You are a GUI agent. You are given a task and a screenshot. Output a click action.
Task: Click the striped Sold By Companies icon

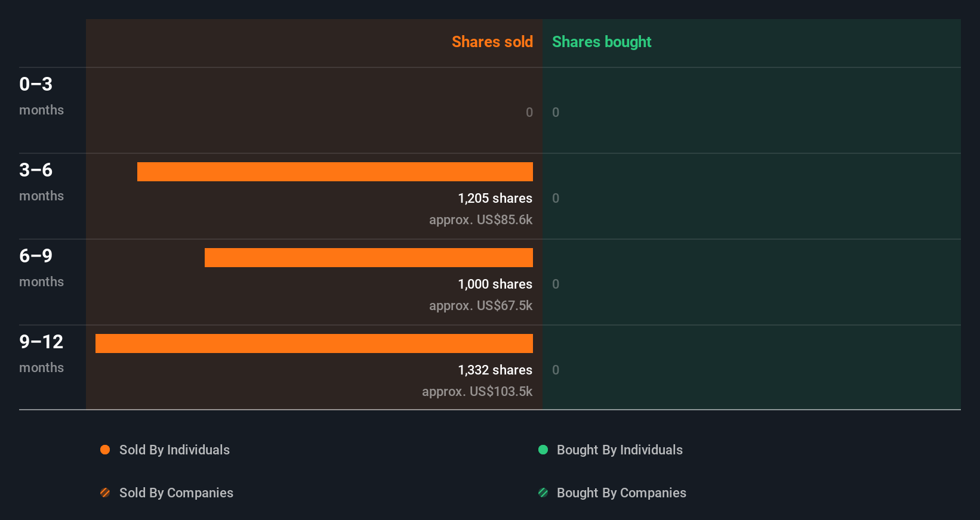[105, 493]
